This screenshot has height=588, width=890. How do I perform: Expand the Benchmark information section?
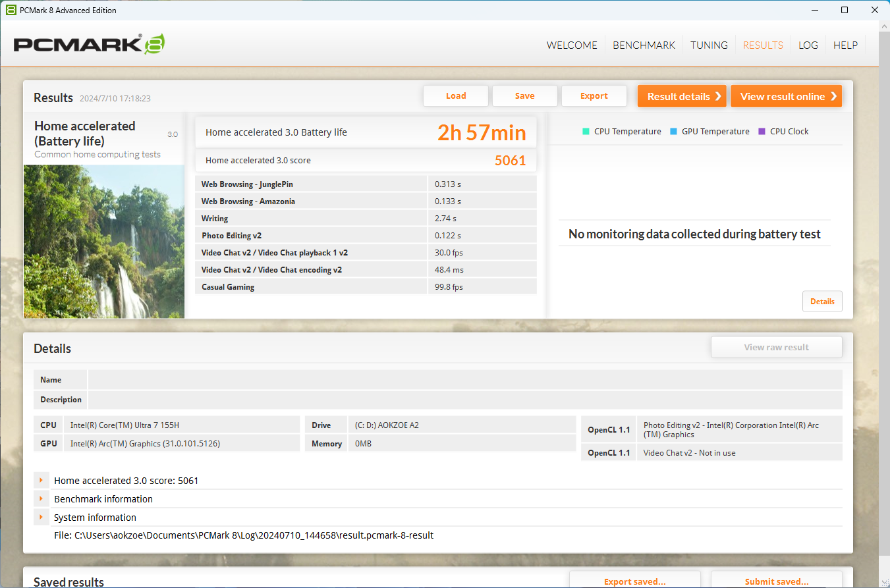(x=41, y=498)
